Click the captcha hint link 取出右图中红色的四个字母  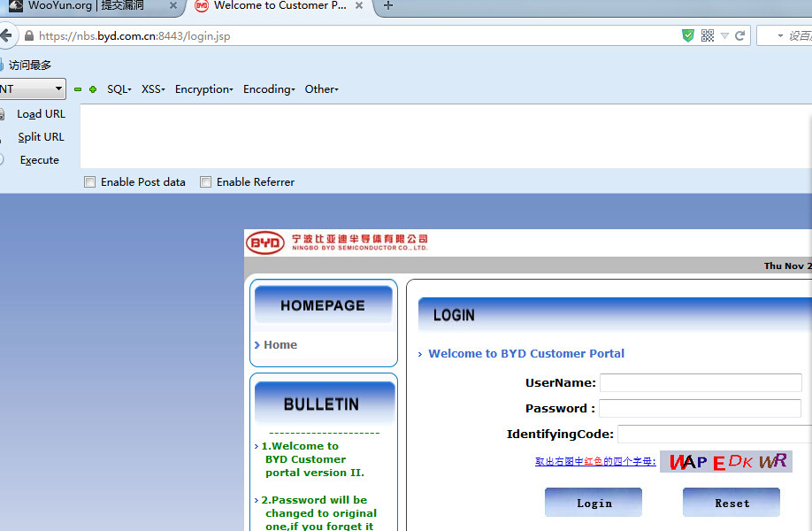595,462
